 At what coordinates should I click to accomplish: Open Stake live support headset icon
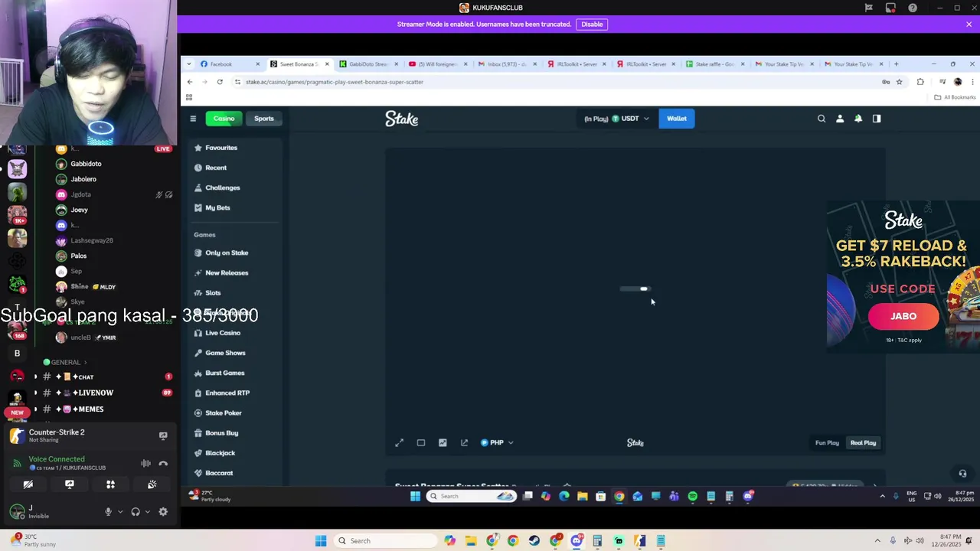pyautogui.click(x=962, y=474)
